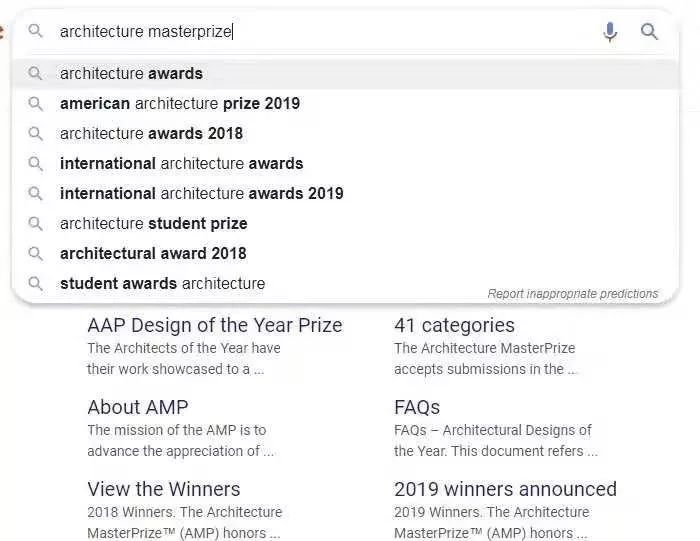
Task: Open 'AAP Design of the Year Prize' link
Action: [215, 325]
